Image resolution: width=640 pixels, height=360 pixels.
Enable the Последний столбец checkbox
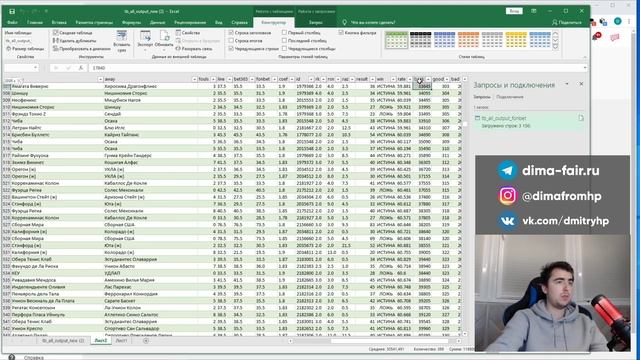tap(284, 41)
